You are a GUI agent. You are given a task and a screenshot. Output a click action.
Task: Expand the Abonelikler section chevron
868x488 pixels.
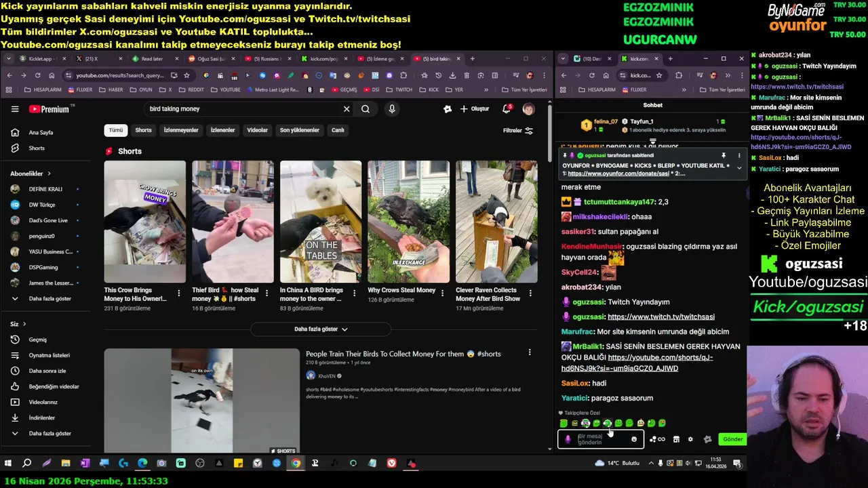coord(49,174)
